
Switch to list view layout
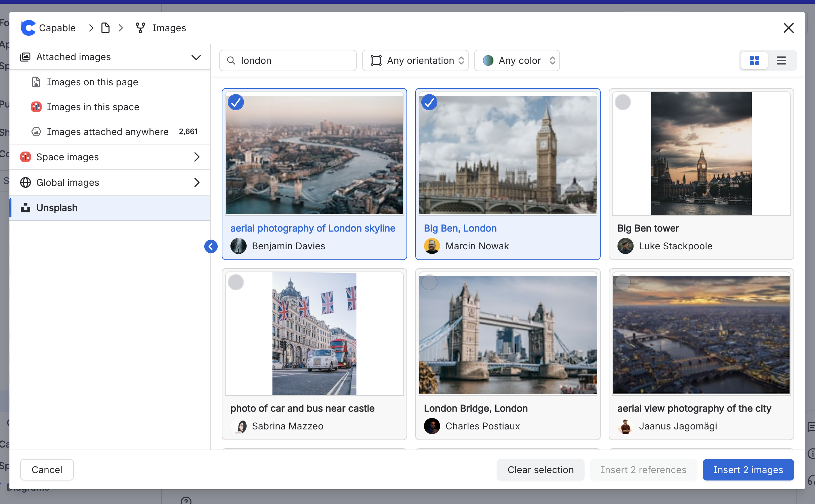(781, 60)
